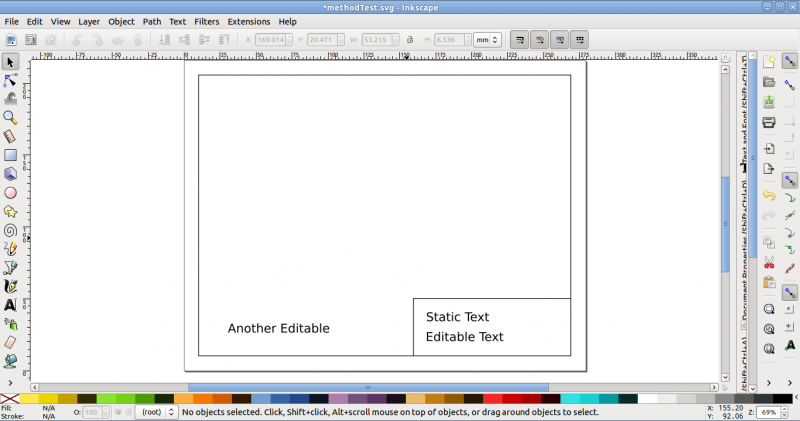
Task: Open the Filters menu
Action: (x=207, y=21)
